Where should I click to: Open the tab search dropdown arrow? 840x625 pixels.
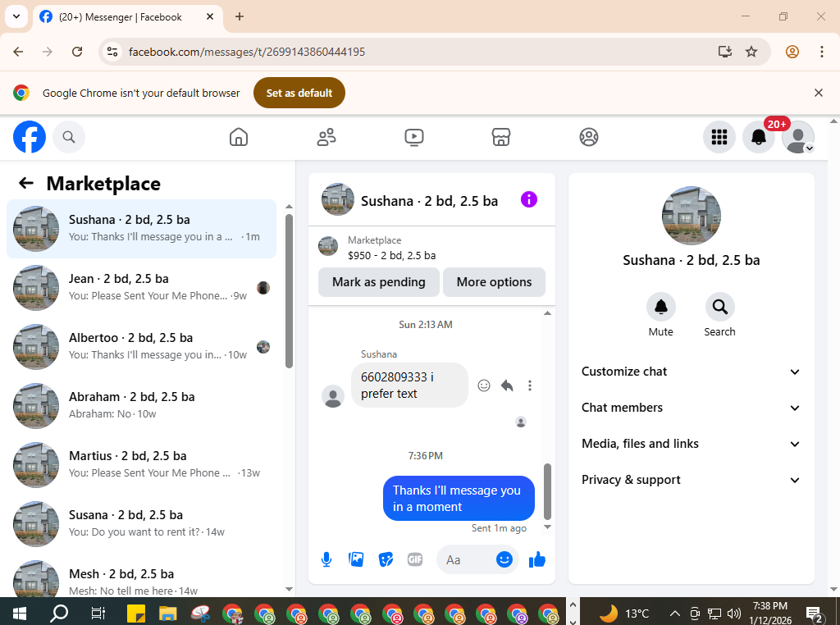[x=16, y=16]
